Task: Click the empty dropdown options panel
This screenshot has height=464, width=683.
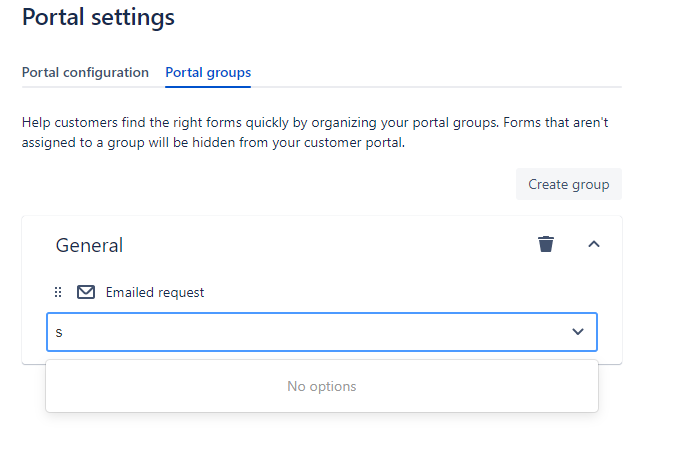Action: tap(322, 386)
